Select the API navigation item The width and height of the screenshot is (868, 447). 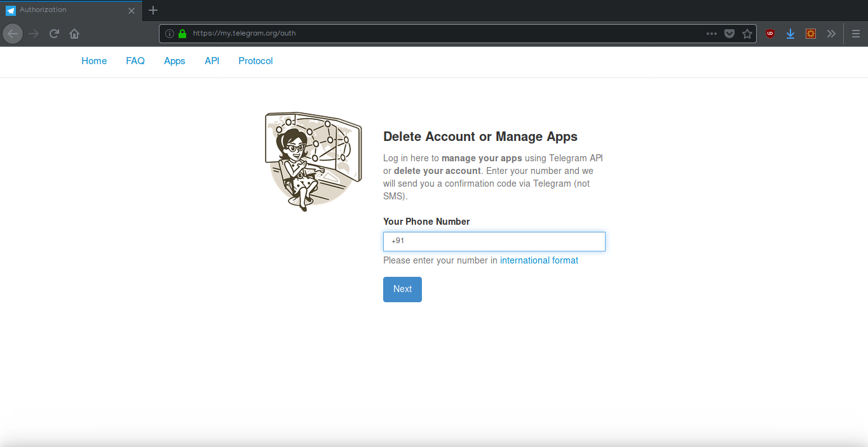coord(212,61)
